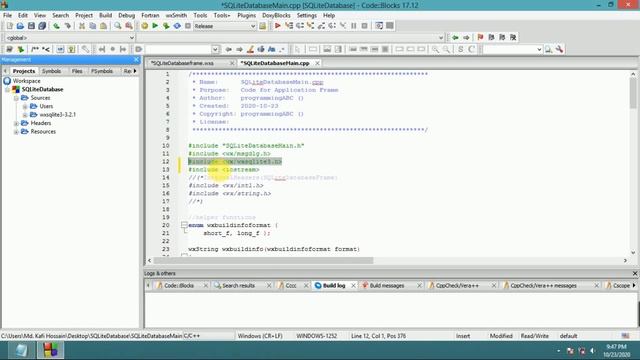Open the Build menu
This screenshot has width=640, height=360.
tap(105, 15)
